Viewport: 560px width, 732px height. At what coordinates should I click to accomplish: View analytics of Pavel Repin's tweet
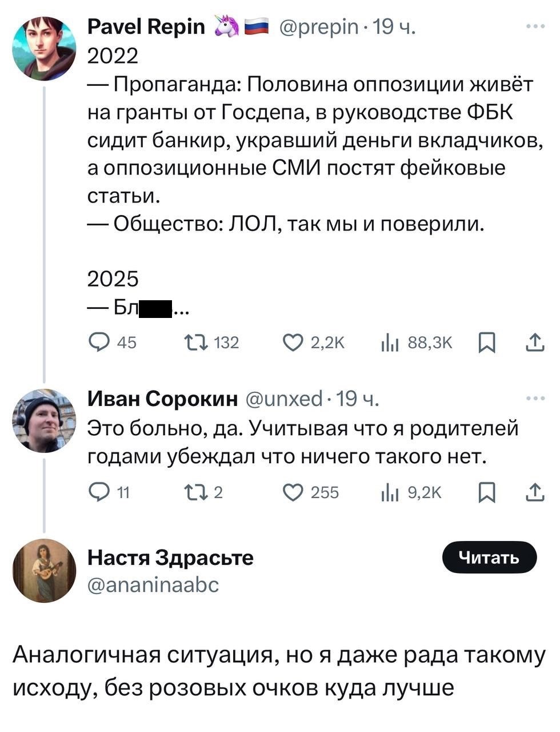click(x=389, y=343)
